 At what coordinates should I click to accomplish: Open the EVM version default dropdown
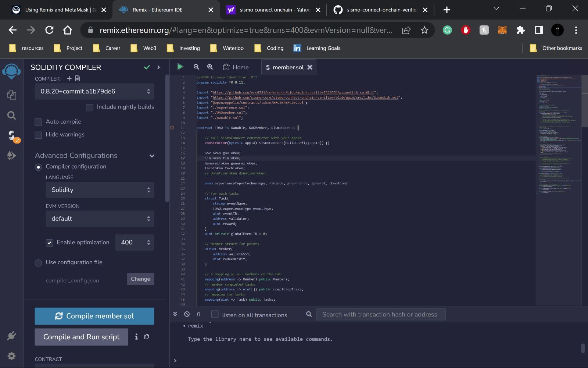coord(100,219)
